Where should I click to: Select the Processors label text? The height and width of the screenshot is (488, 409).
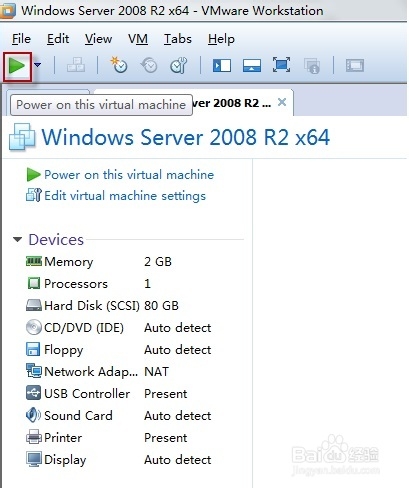pos(76,284)
